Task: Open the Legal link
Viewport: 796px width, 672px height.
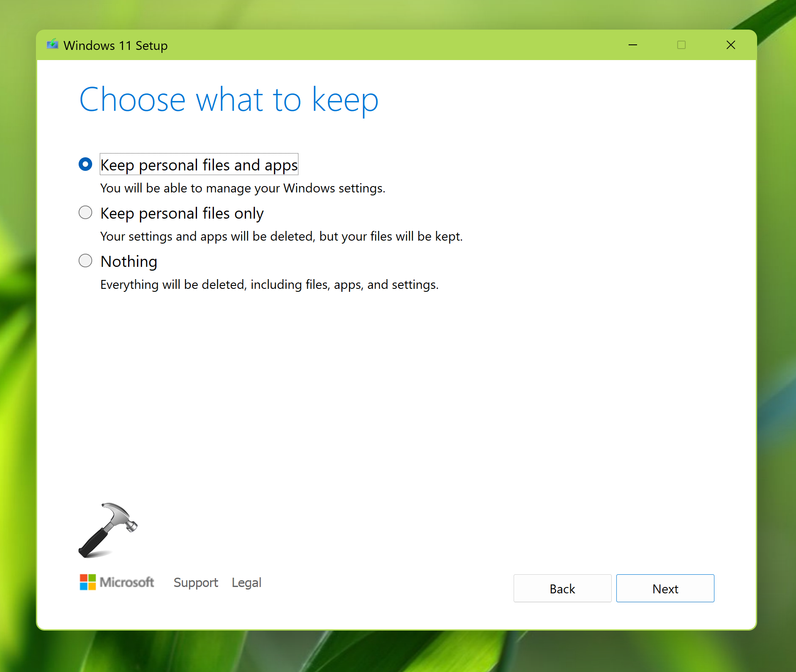Action: tap(246, 582)
